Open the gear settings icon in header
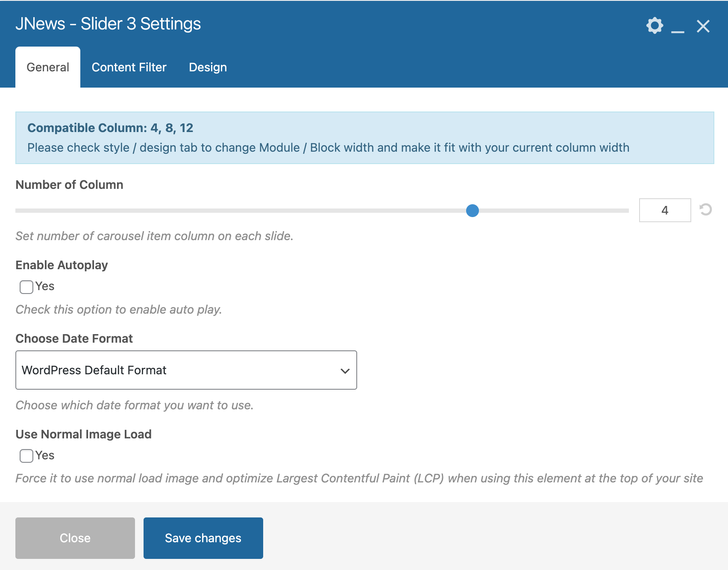 coord(655,26)
